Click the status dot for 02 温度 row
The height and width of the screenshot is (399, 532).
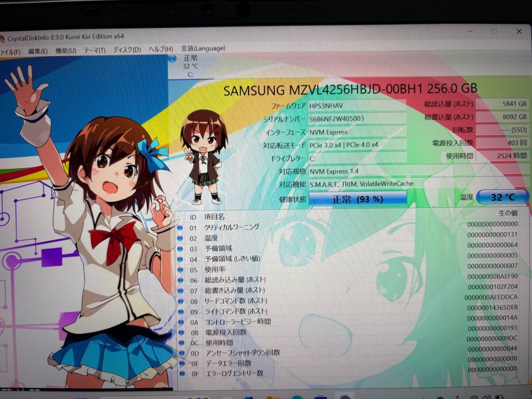point(180,239)
